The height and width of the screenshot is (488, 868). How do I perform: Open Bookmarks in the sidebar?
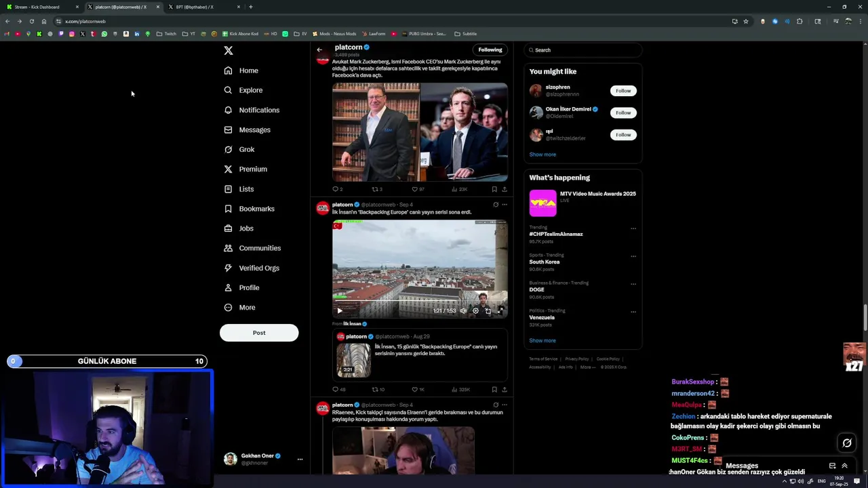(x=249, y=209)
